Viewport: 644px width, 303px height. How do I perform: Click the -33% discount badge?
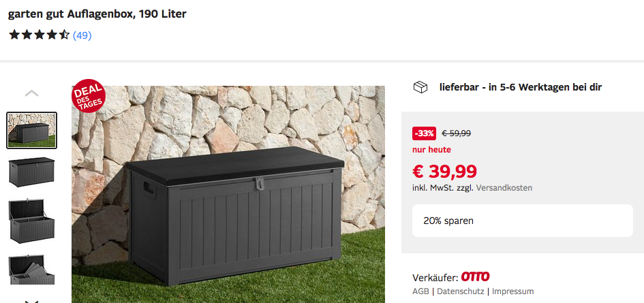pyautogui.click(x=425, y=133)
